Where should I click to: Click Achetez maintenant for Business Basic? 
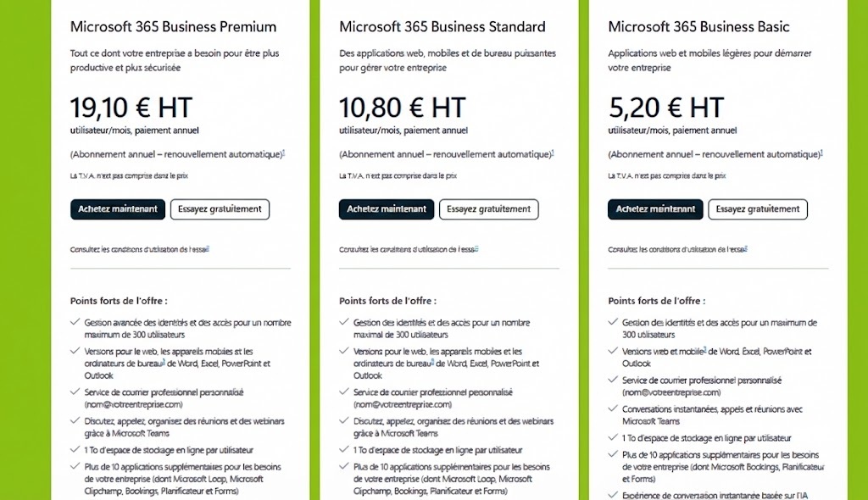coord(655,209)
